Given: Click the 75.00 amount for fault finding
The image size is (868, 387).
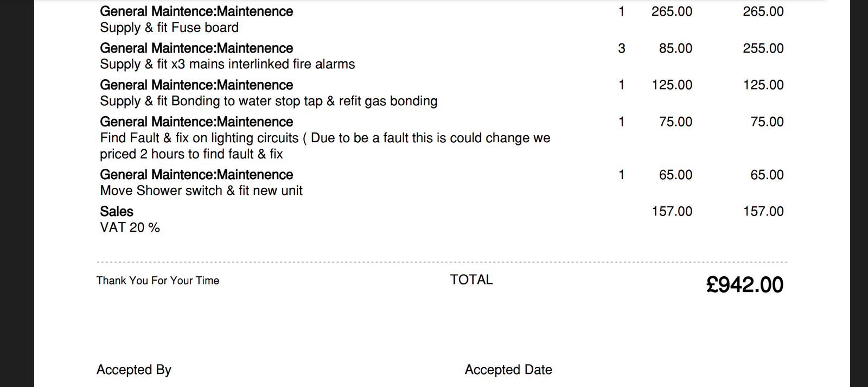Looking at the screenshot, I should pyautogui.click(x=767, y=122).
